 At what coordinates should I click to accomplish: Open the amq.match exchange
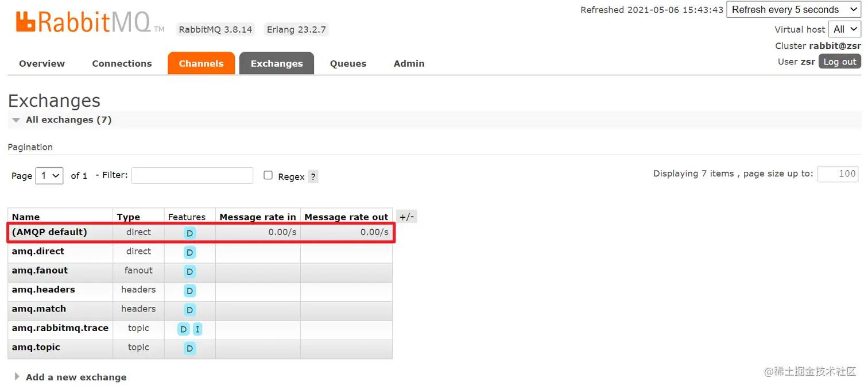point(39,309)
